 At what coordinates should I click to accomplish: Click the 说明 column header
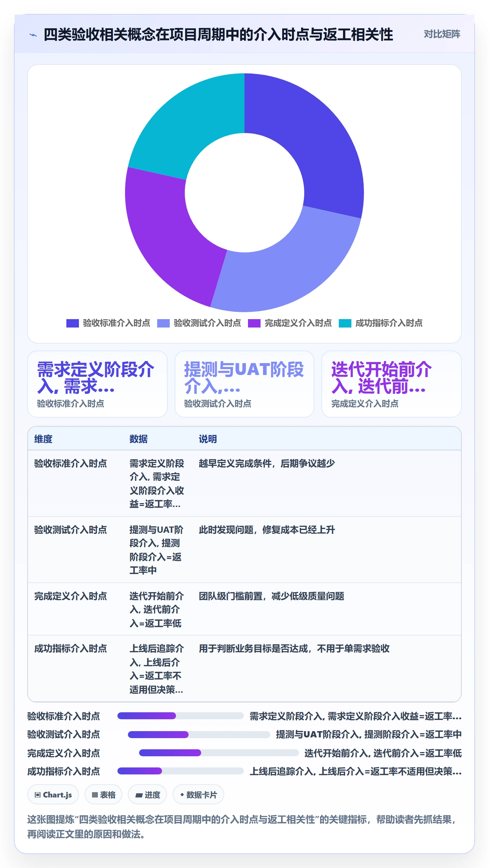(x=208, y=439)
